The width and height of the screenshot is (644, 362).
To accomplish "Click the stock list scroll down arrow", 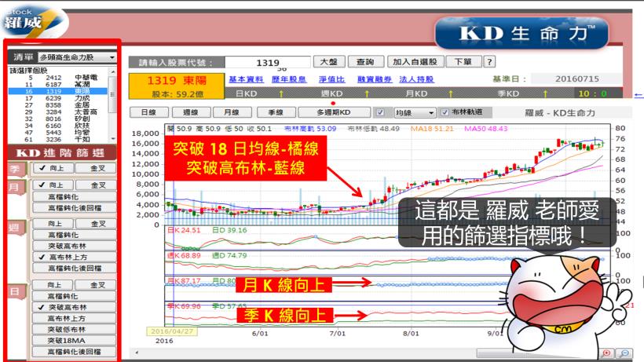I will click(113, 139).
